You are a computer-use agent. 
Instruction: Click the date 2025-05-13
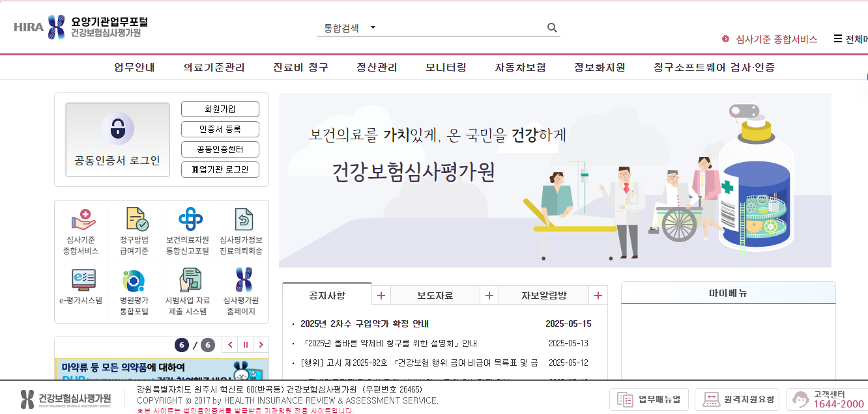[x=568, y=343]
